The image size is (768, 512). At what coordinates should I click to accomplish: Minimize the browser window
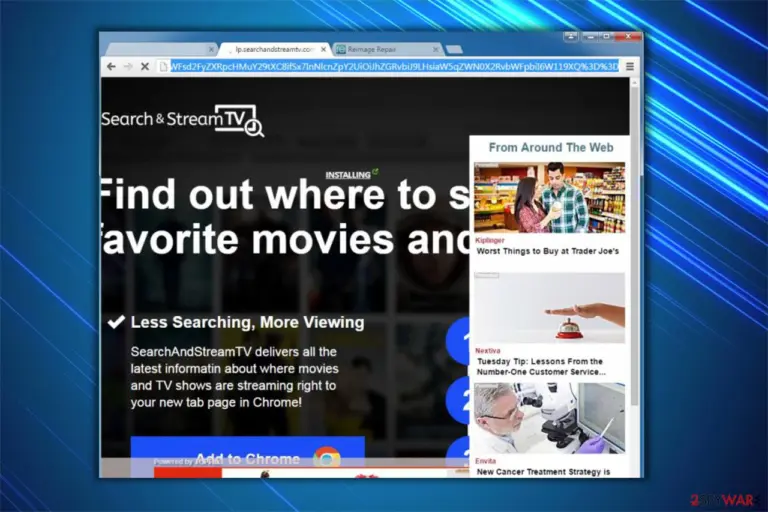point(591,37)
